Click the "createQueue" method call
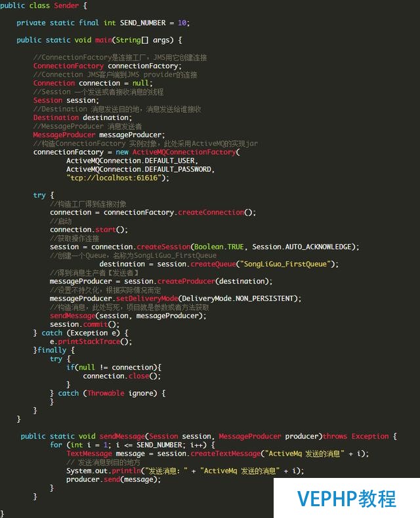 click(x=213, y=264)
